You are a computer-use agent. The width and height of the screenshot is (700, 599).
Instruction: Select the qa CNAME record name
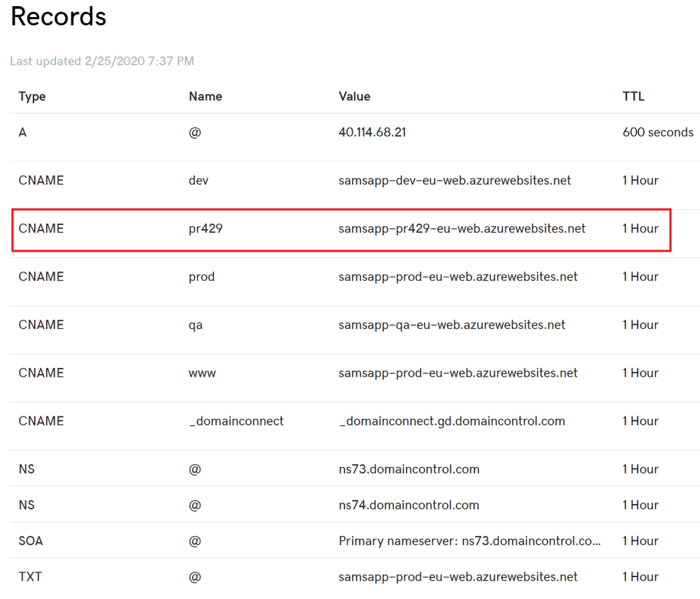[196, 325]
